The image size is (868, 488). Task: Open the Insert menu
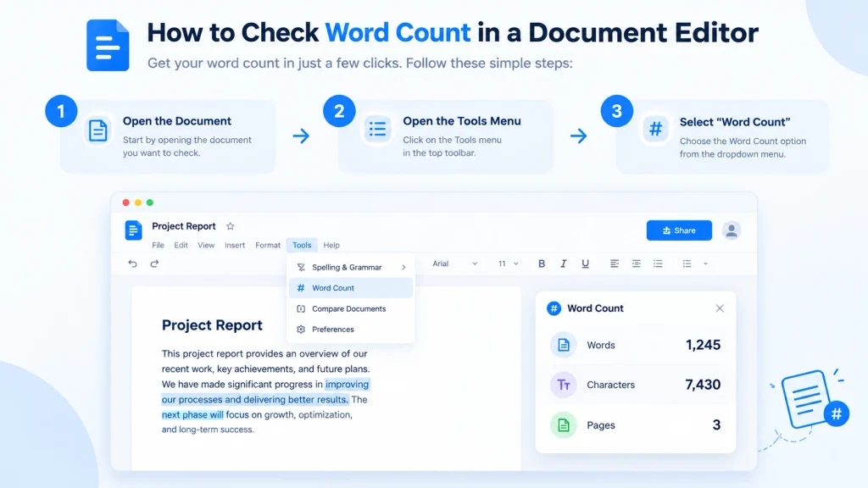[x=235, y=245]
